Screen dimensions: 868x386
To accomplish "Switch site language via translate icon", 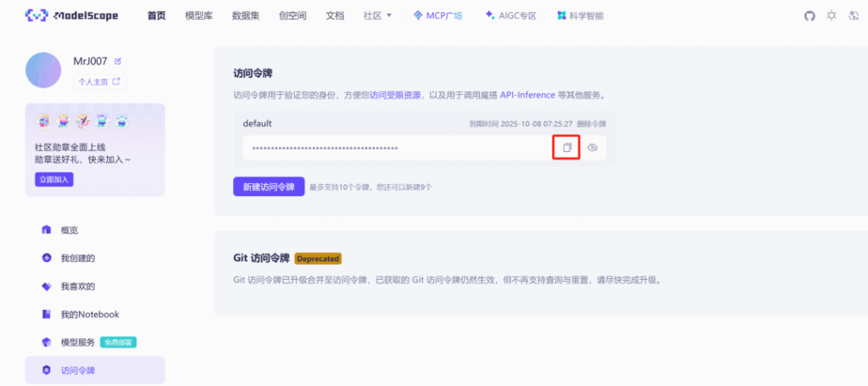I will (854, 15).
